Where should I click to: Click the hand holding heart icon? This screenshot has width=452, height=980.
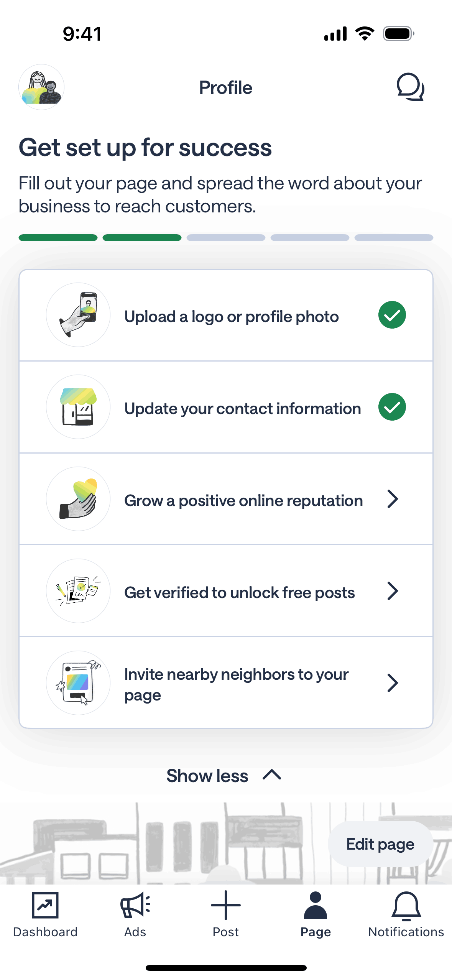pos(78,499)
